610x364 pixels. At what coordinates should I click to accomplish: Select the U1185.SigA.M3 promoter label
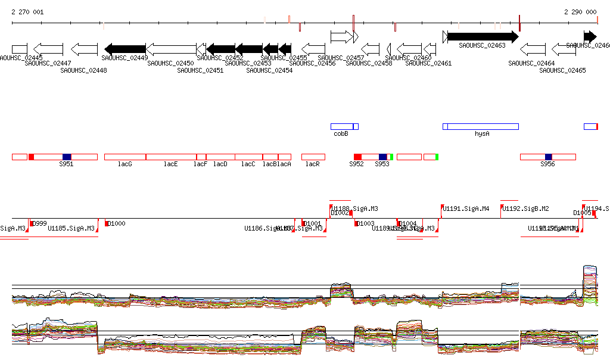(71, 228)
